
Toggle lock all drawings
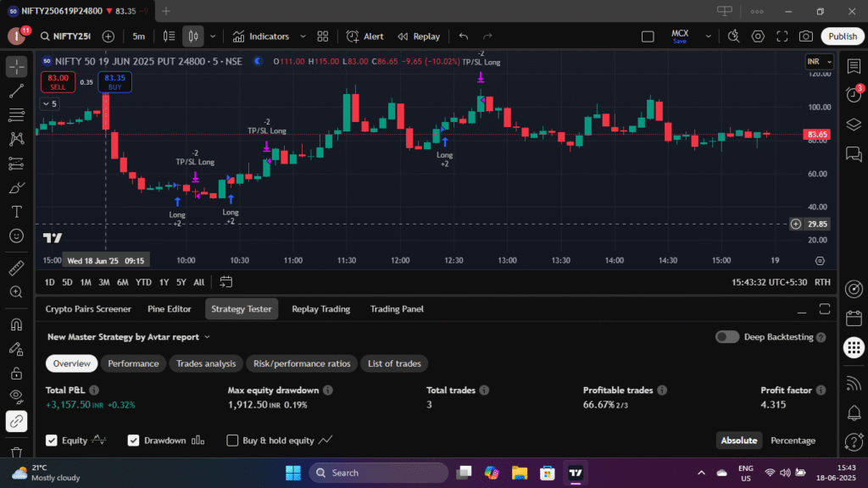17,374
